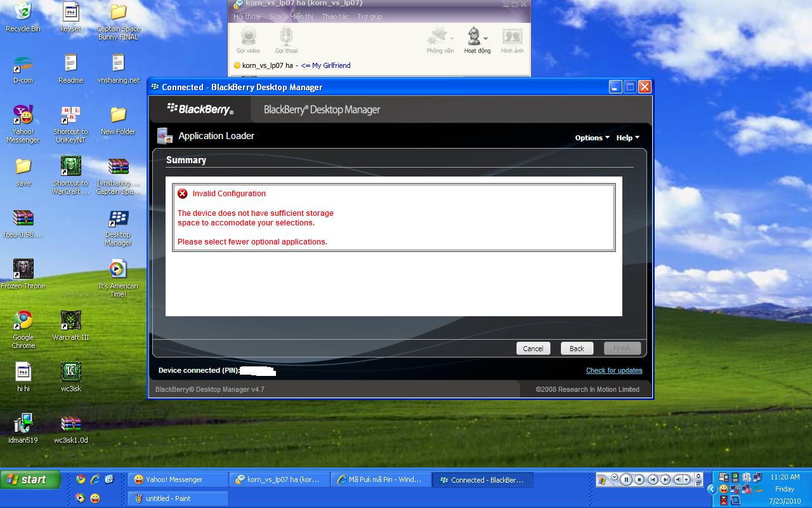Mute audio in media player toolbar
812x508 pixels.
[679, 480]
